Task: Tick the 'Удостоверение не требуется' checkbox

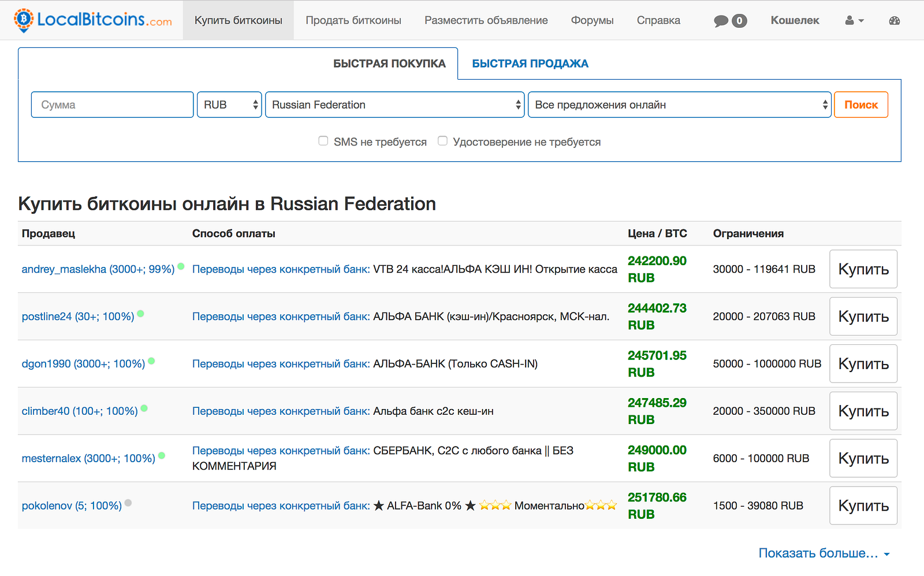Action: [x=442, y=141]
